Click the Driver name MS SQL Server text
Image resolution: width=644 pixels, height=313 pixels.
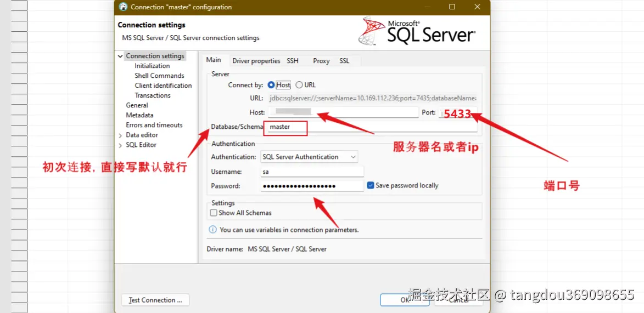coord(287,249)
